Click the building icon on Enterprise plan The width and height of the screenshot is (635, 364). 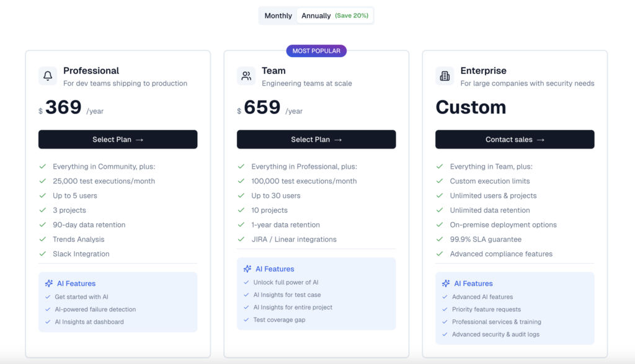tap(445, 76)
